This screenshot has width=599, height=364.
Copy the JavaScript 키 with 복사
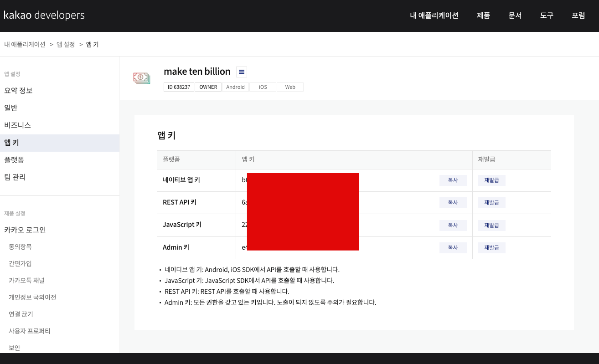453,226
